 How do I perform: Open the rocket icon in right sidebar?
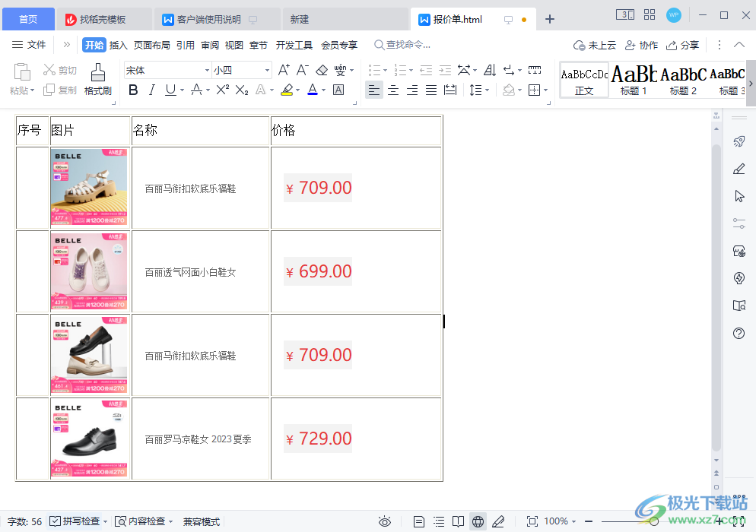point(739,141)
